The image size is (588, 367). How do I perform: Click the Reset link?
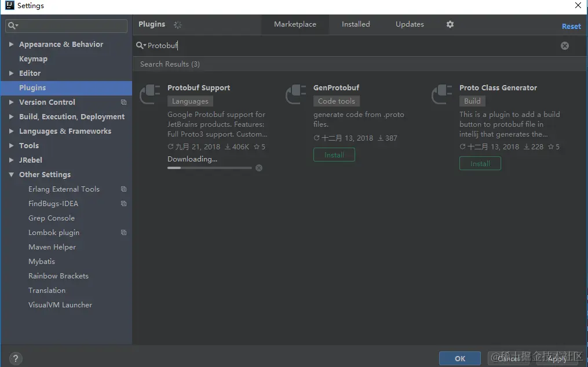571,26
